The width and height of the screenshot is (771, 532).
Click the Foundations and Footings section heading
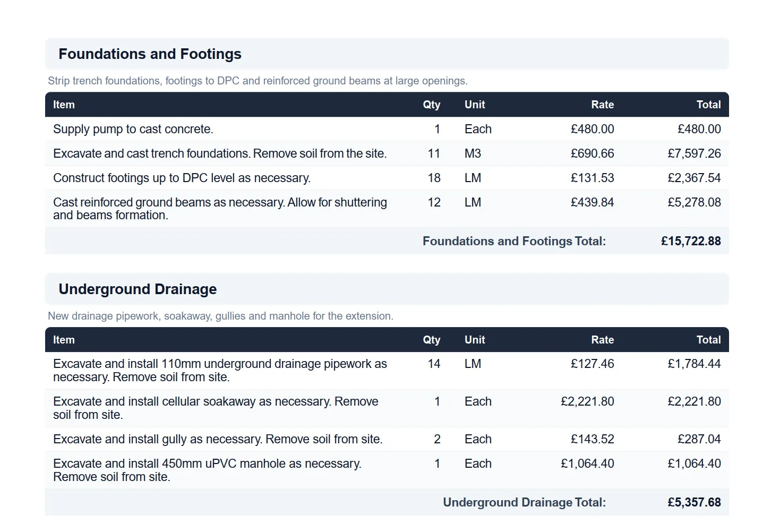(150, 54)
